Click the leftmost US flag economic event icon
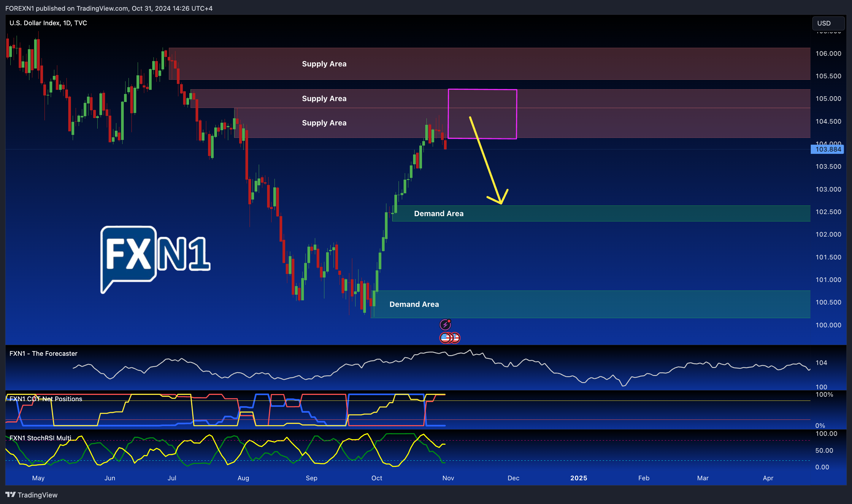The image size is (852, 504). [x=445, y=338]
